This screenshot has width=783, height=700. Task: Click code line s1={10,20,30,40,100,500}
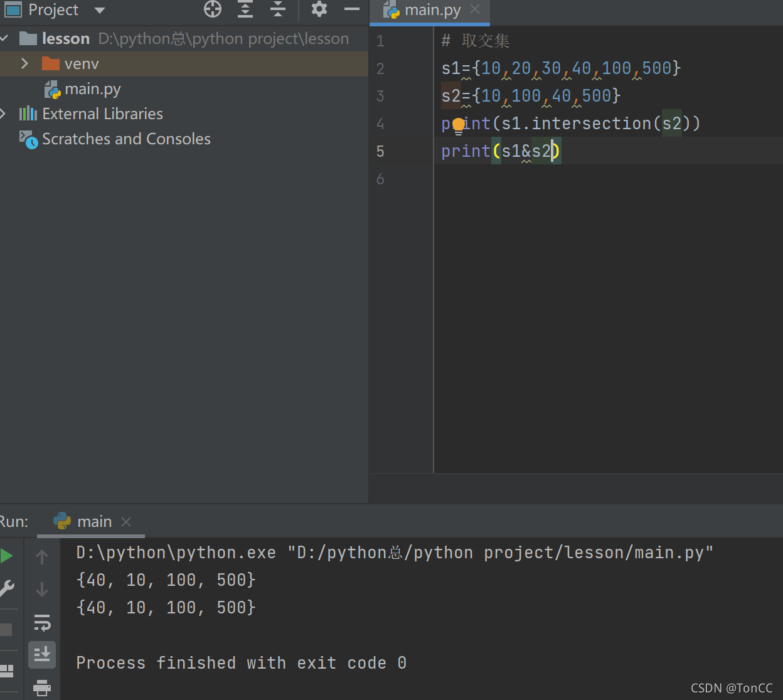[561, 68]
